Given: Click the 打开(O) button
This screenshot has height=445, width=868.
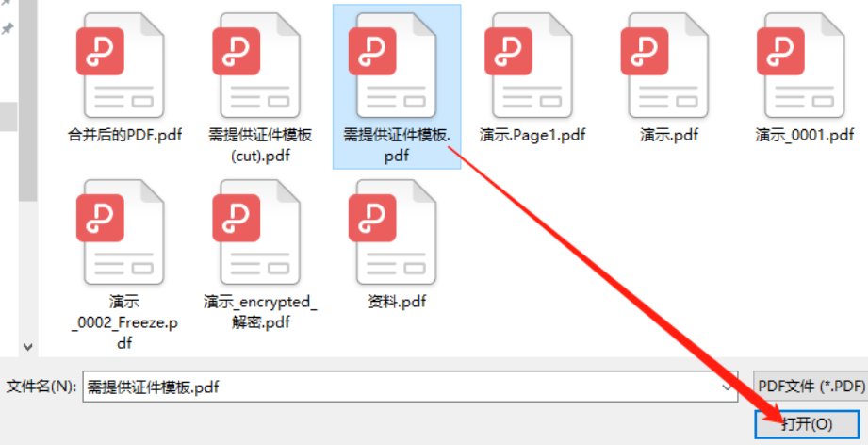Looking at the screenshot, I should click(807, 424).
